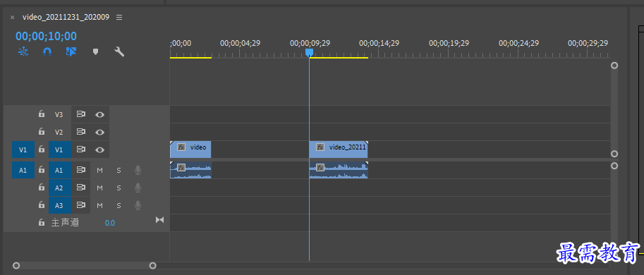Viewport: 644px width, 275px height.
Task: Click bottom handle of video tracks vertical scrollbar
Action: coord(614,154)
